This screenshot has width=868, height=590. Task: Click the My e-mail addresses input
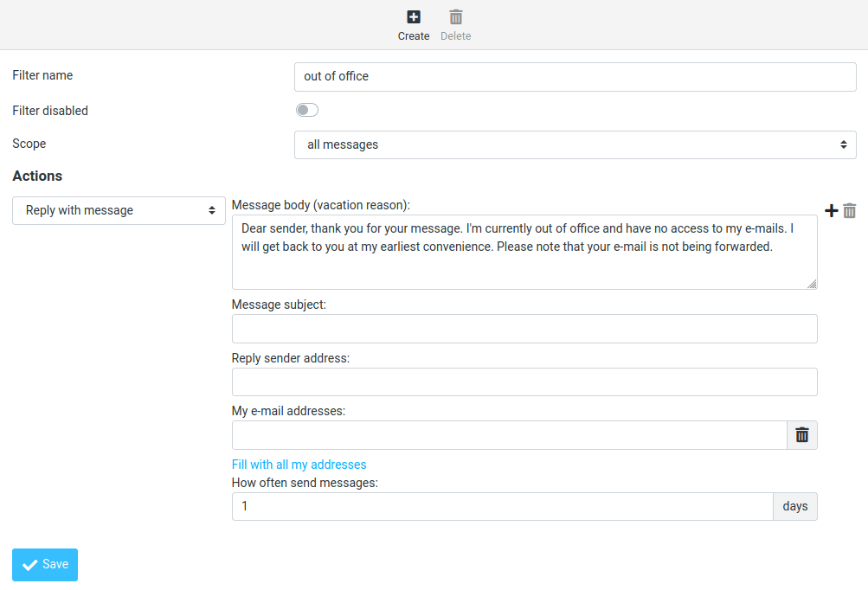(509, 435)
